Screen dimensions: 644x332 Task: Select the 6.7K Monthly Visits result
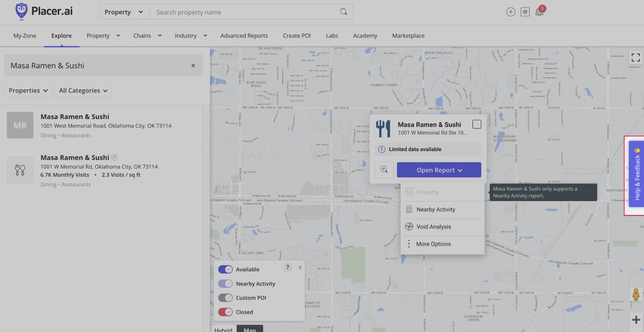click(101, 170)
